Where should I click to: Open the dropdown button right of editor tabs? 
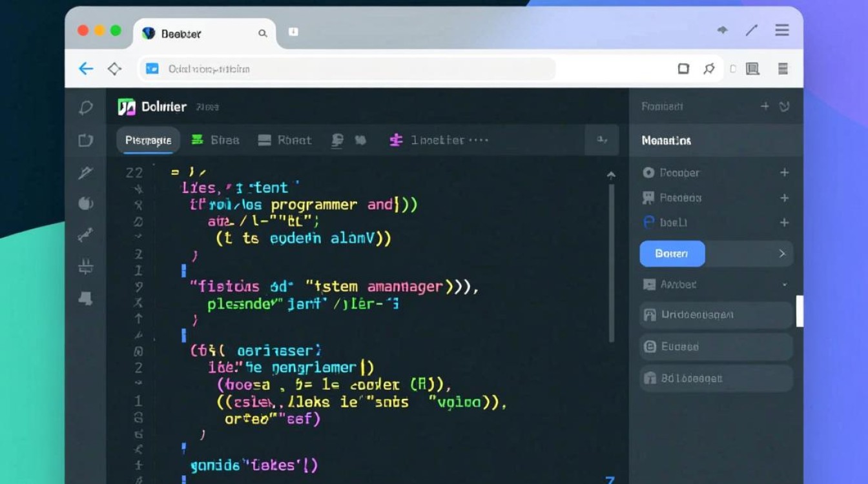click(x=601, y=139)
